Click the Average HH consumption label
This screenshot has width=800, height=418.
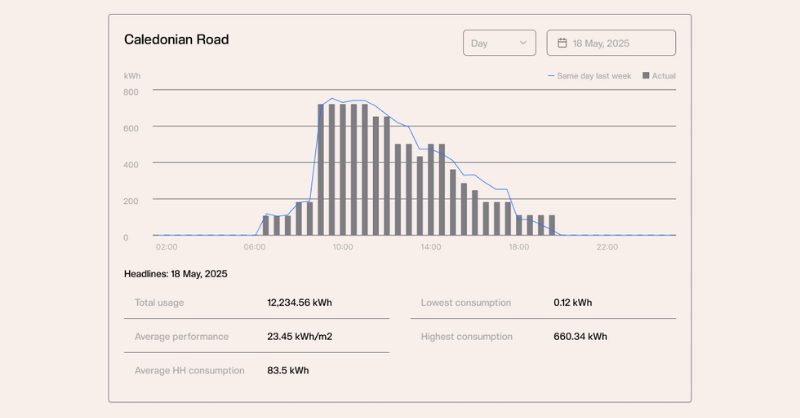tap(189, 370)
